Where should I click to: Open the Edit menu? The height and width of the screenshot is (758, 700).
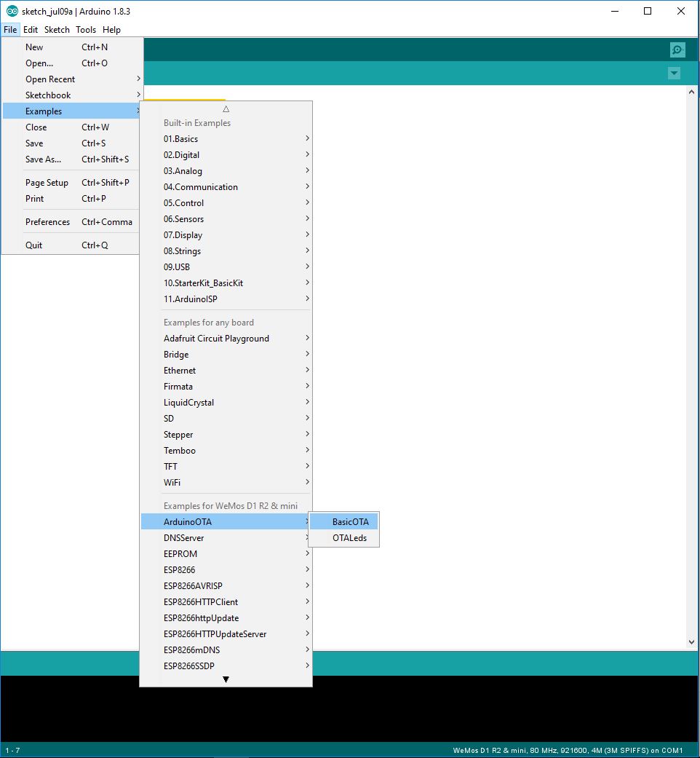coord(31,30)
